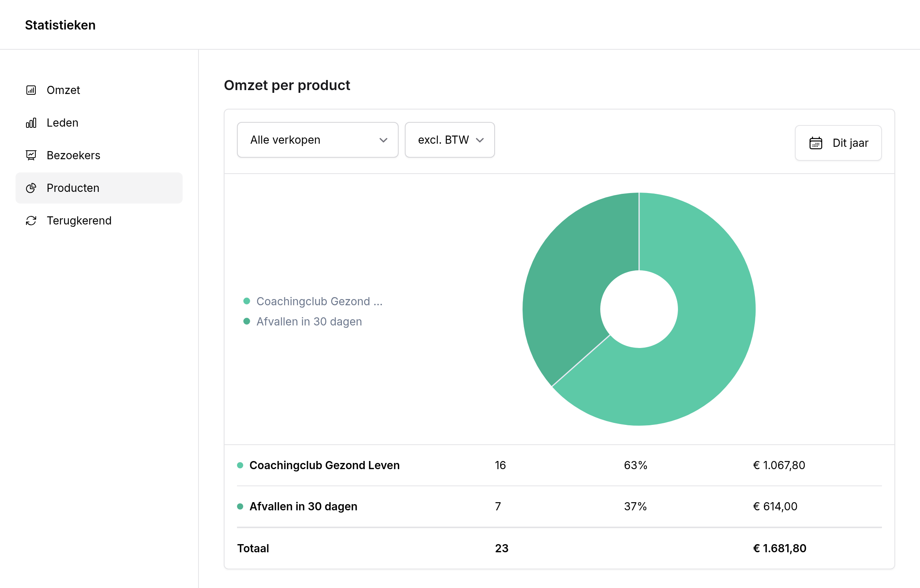Click the chevron next to excl. BTW
Image resolution: width=920 pixels, height=588 pixels.
(480, 140)
